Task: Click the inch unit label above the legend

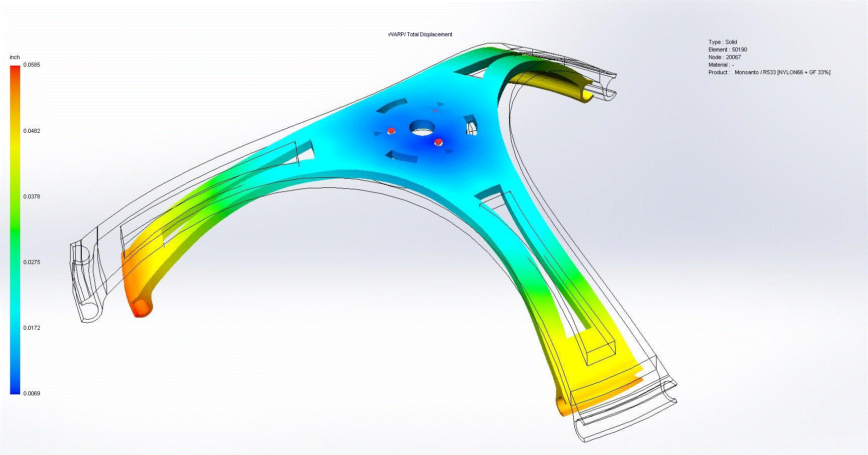Action: (15, 58)
